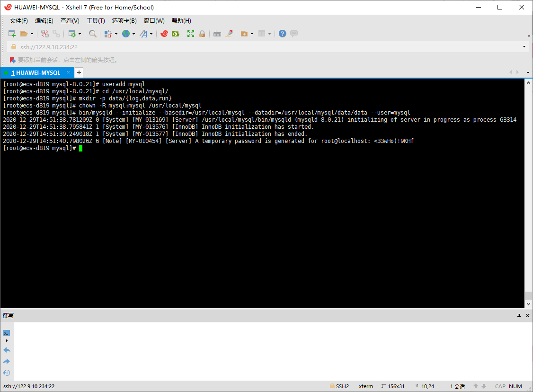Open the key mapping keyboard icon
Image resolution: width=533 pixels, height=392 pixels.
(217, 34)
